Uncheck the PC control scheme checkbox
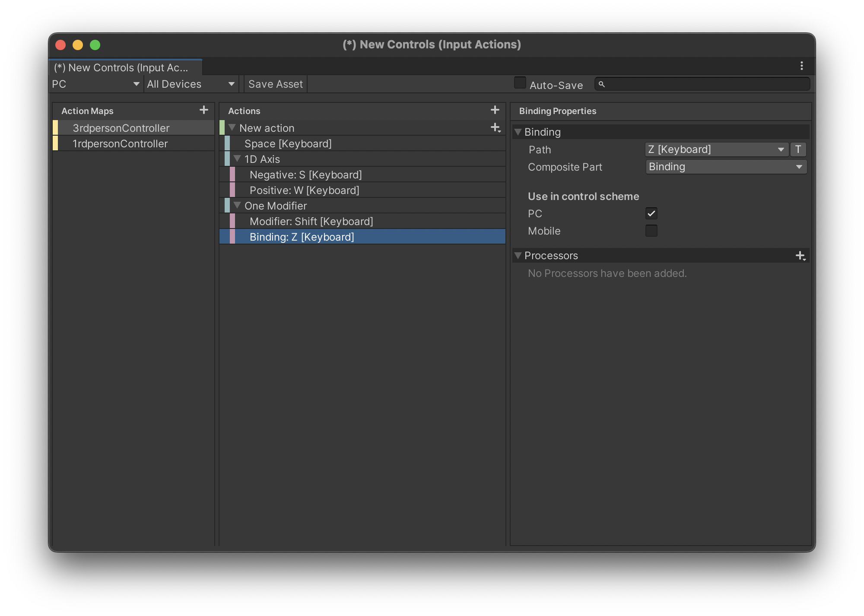 click(x=651, y=213)
